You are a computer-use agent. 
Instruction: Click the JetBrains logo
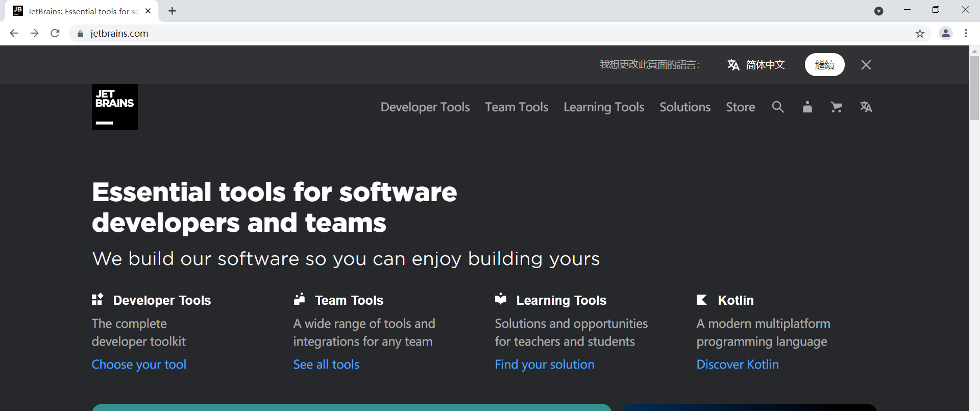[x=115, y=107]
